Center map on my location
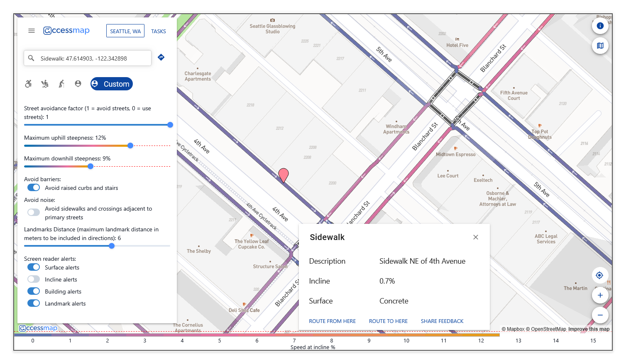The image size is (626, 364). (x=599, y=275)
